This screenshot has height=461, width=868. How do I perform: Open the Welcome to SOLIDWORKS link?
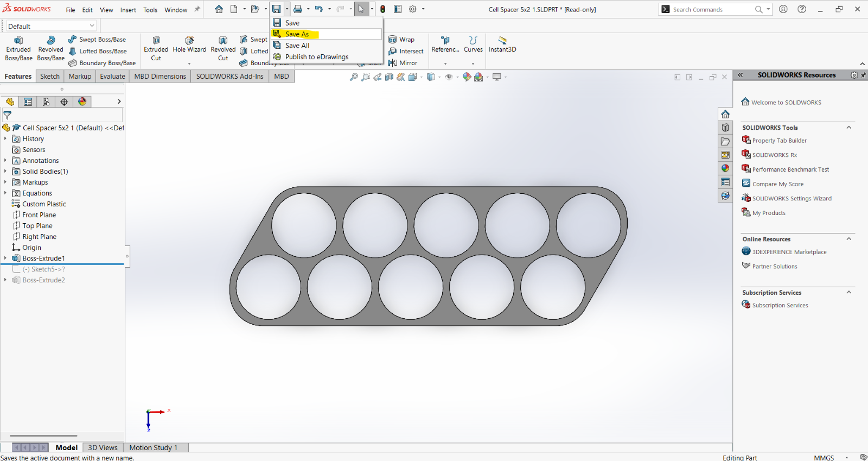pyautogui.click(x=786, y=102)
